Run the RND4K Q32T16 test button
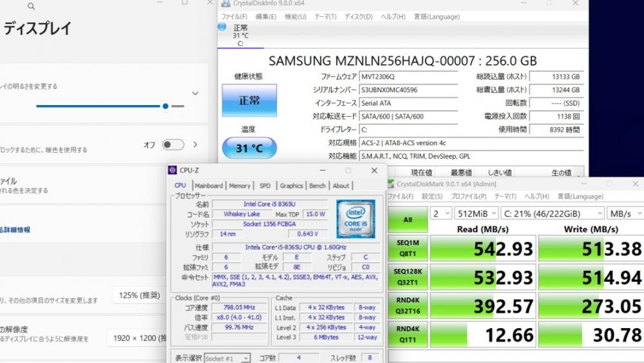644x363 pixels. coord(408,306)
